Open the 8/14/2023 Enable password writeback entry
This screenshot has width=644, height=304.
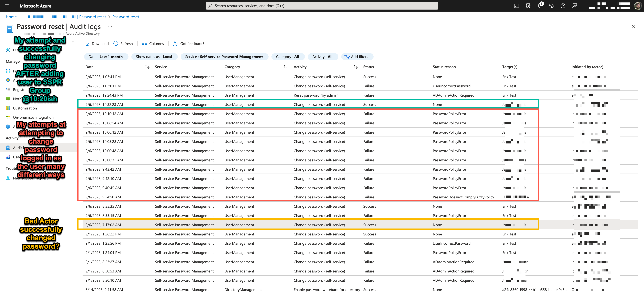[x=360, y=290]
